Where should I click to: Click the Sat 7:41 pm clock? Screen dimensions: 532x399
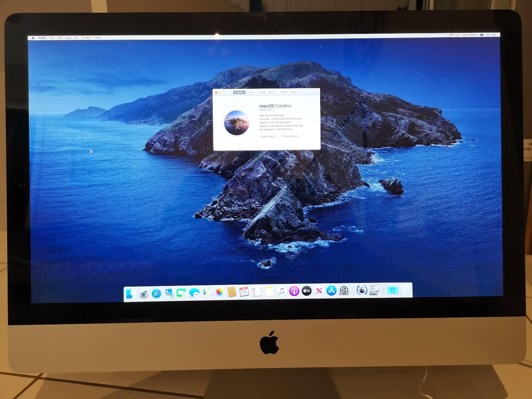[x=469, y=35]
